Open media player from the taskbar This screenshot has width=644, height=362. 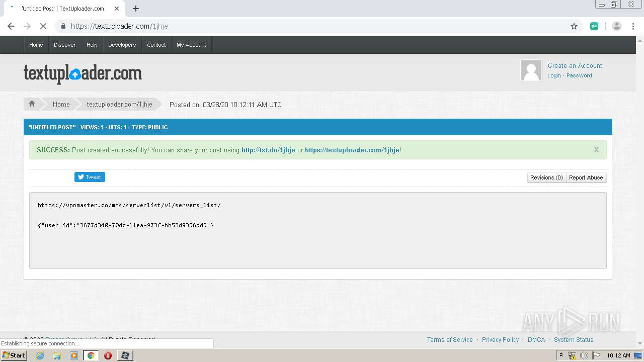click(74, 355)
